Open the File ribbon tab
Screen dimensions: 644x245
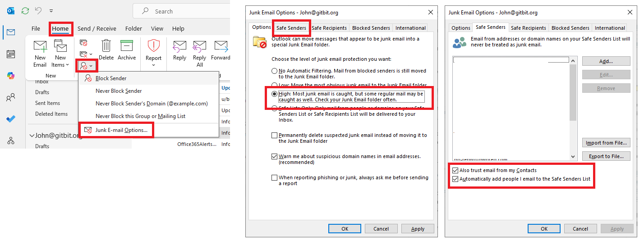coord(36,28)
